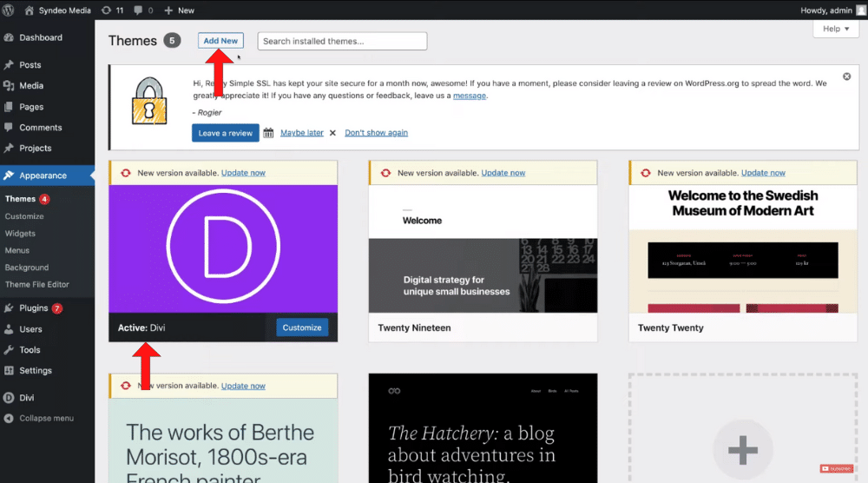Click the add new theme plus tile
868x483 pixels.
coord(743,428)
